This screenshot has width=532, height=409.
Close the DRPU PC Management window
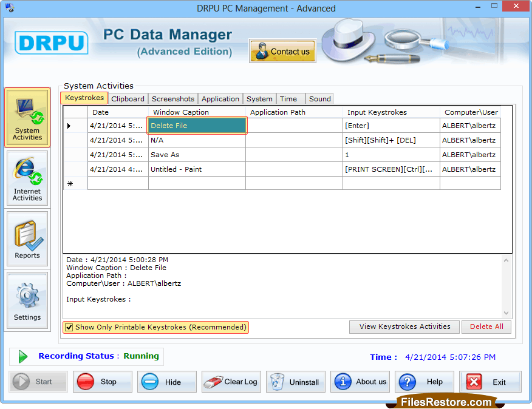click(516, 6)
